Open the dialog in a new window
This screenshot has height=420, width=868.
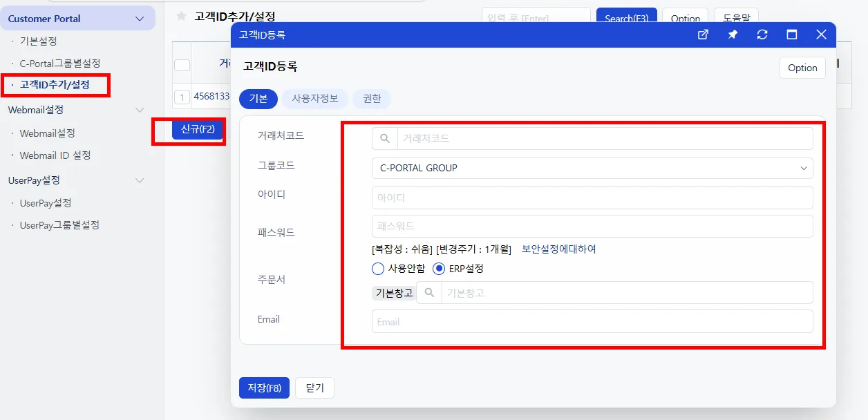(703, 35)
